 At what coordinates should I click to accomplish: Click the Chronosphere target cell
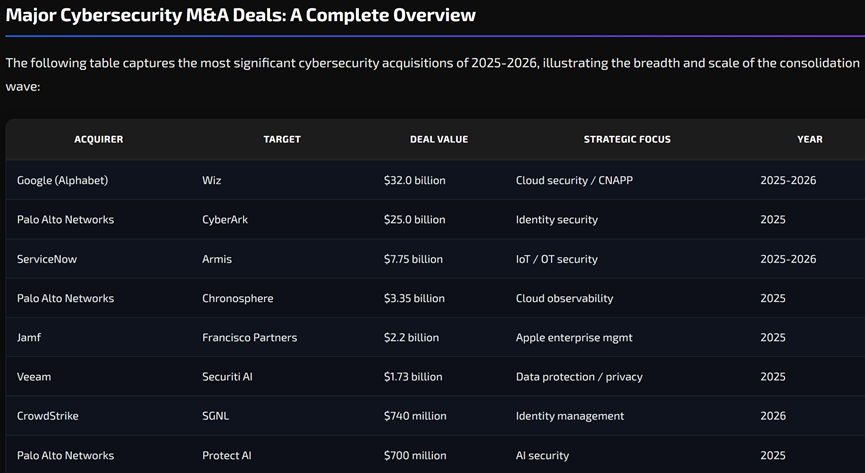click(237, 298)
